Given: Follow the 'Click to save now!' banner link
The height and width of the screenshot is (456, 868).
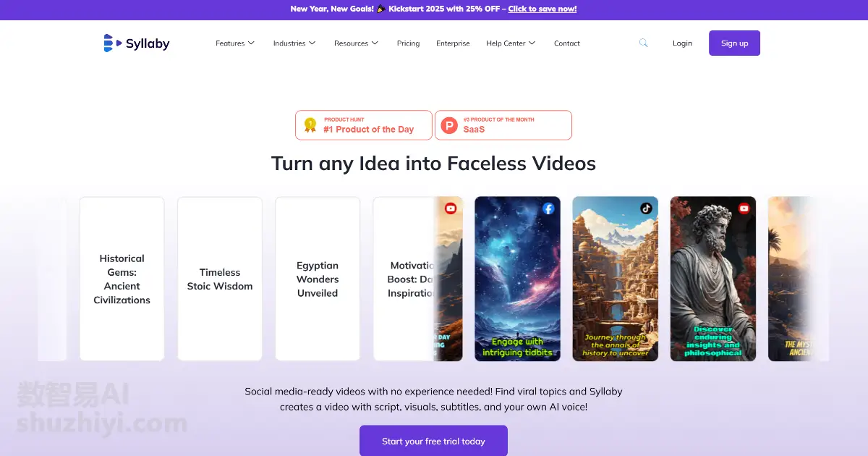Looking at the screenshot, I should pos(542,9).
